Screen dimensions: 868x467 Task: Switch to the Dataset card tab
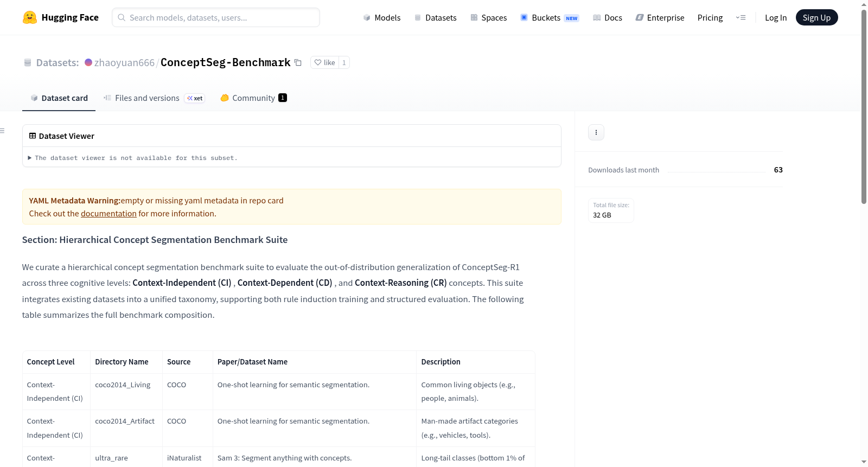click(59, 98)
